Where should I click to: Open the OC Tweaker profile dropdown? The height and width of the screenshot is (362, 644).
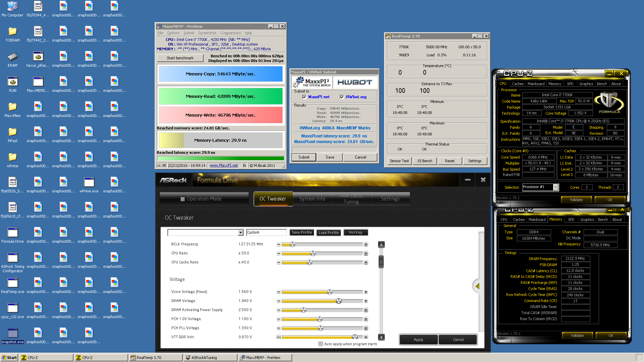pyautogui.click(x=240, y=233)
